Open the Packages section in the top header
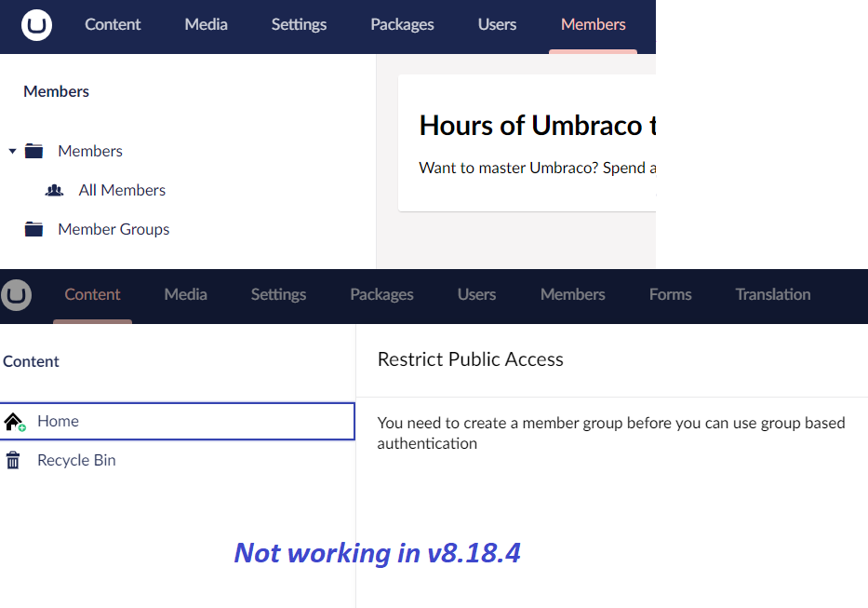The image size is (868, 608). click(x=402, y=24)
